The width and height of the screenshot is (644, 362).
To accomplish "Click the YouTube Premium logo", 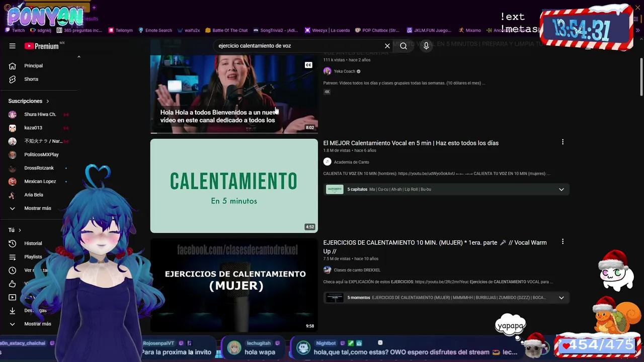I will pos(42,46).
